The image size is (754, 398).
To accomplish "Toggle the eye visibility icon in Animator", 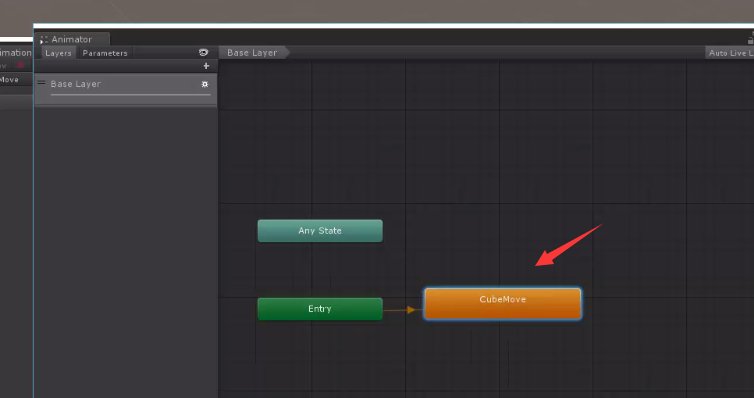I will coord(203,52).
